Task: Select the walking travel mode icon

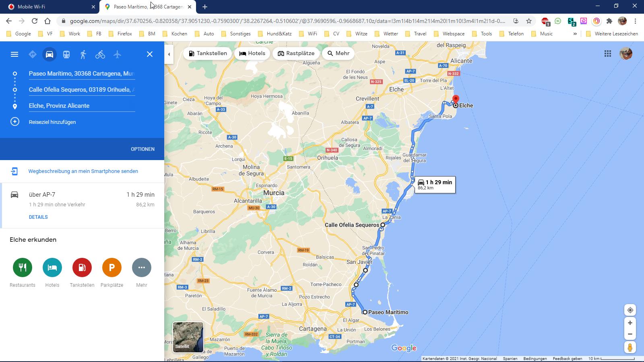Action: (83, 54)
